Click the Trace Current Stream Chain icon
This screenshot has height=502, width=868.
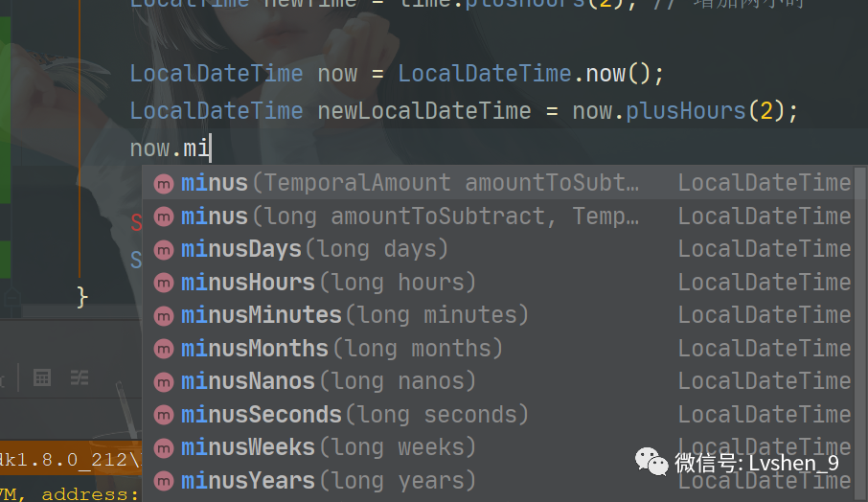tap(80, 377)
